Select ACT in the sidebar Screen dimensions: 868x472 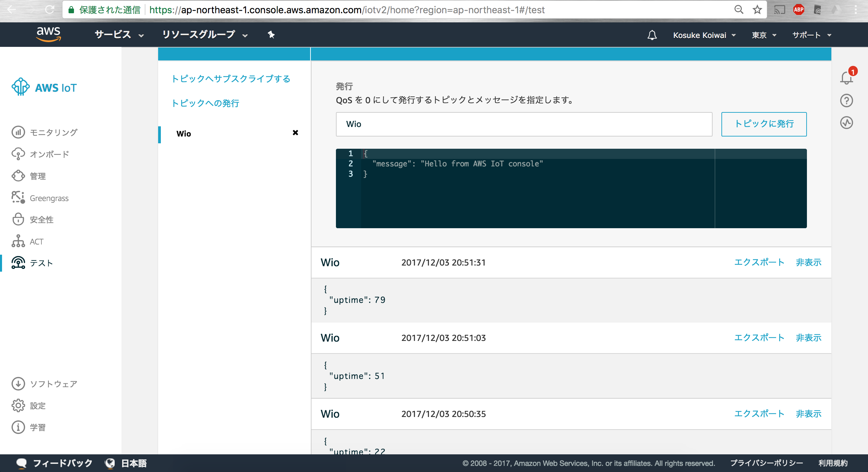coord(36,241)
